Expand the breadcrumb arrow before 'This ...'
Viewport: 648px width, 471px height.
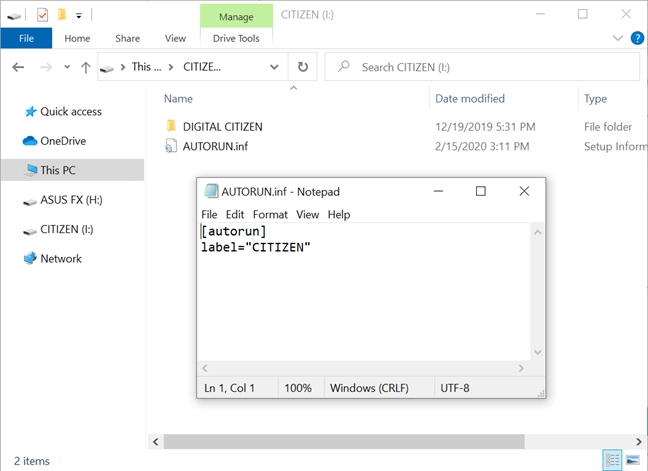tap(123, 67)
